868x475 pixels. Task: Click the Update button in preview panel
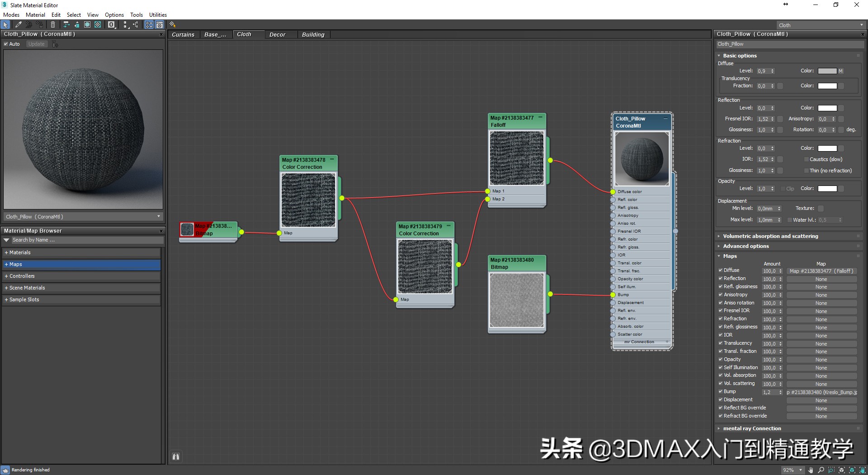pos(36,44)
